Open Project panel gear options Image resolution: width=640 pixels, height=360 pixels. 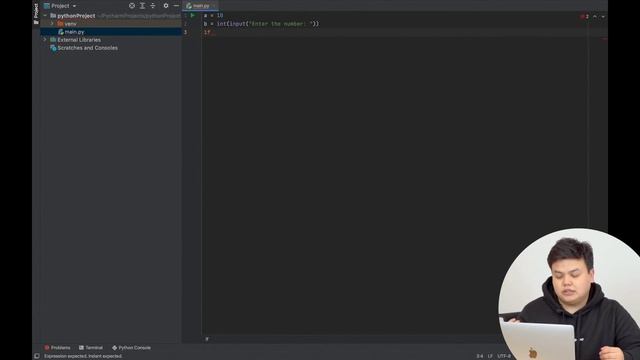[x=166, y=6]
